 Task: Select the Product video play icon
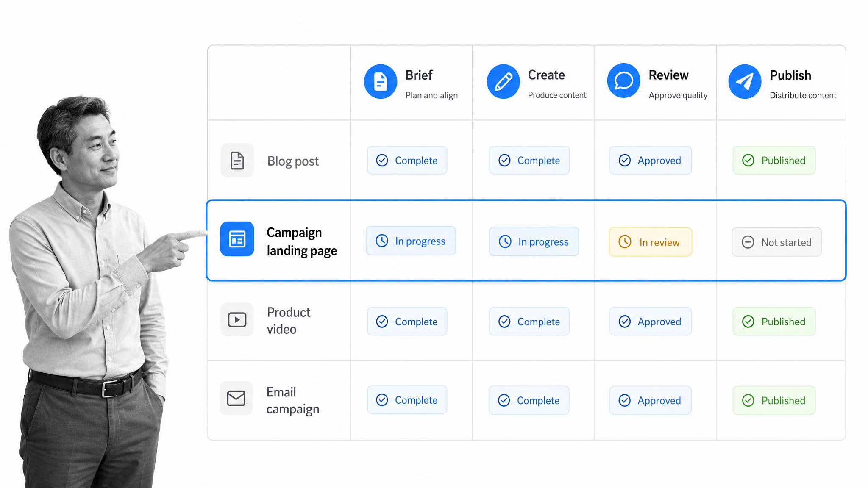point(237,319)
